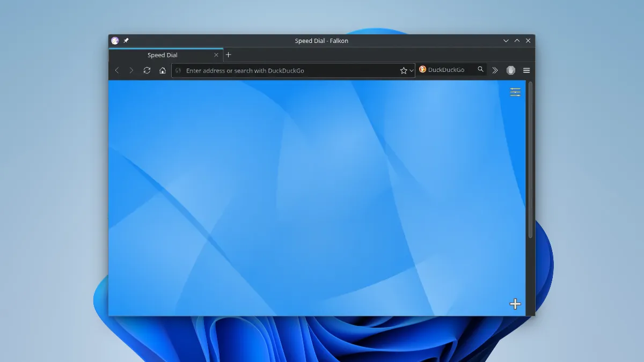
Task: Bookmark this page with the star icon
Action: pos(404,70)
